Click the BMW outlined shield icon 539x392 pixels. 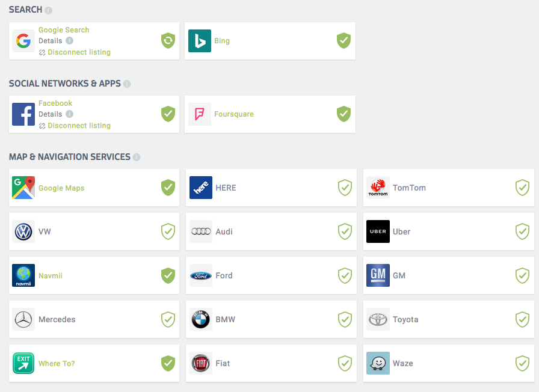pyautogui.click(x=345, y=319)
